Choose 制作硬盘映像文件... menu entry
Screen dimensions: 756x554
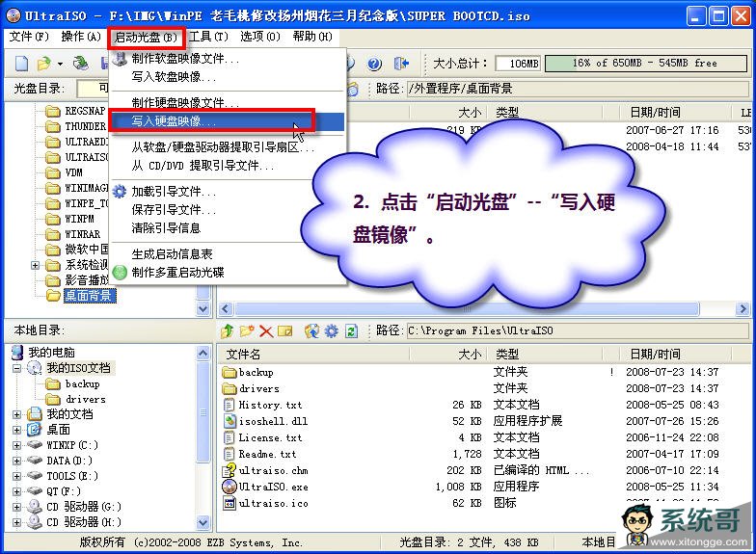point(228,102)
